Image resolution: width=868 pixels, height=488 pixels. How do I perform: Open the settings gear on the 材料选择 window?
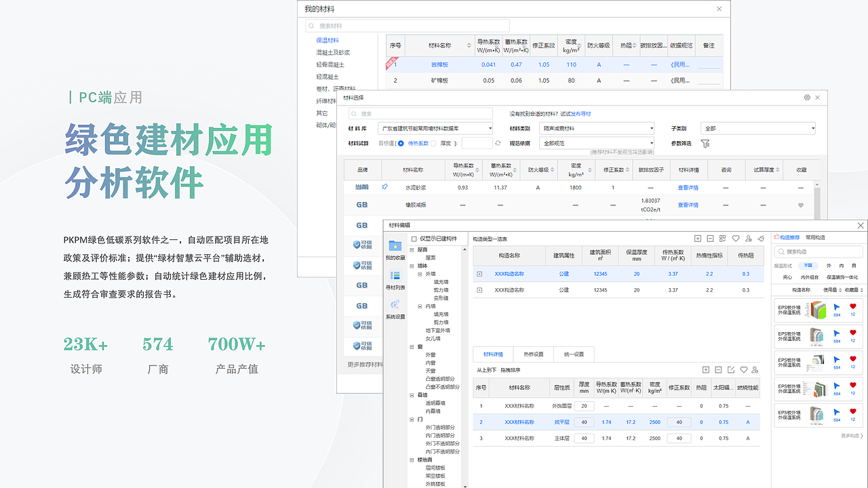tap(807, 98)
